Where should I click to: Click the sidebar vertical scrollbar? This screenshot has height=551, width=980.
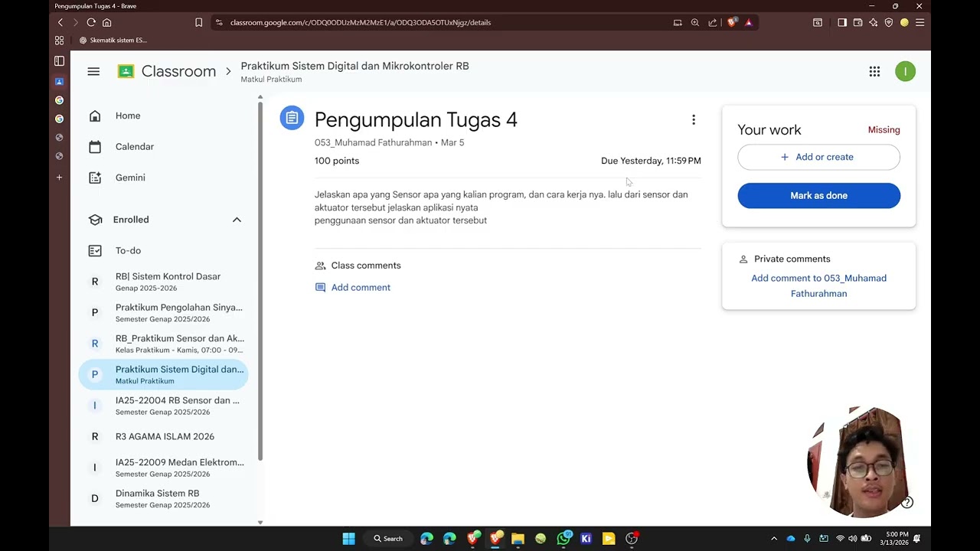coord(260,279)
